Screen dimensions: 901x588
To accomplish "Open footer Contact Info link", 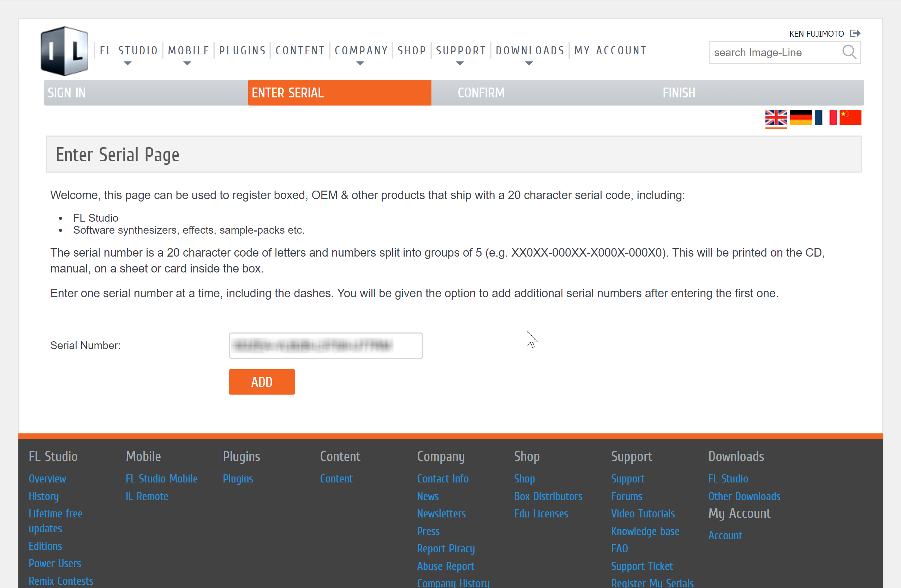I will coord(442,479).
